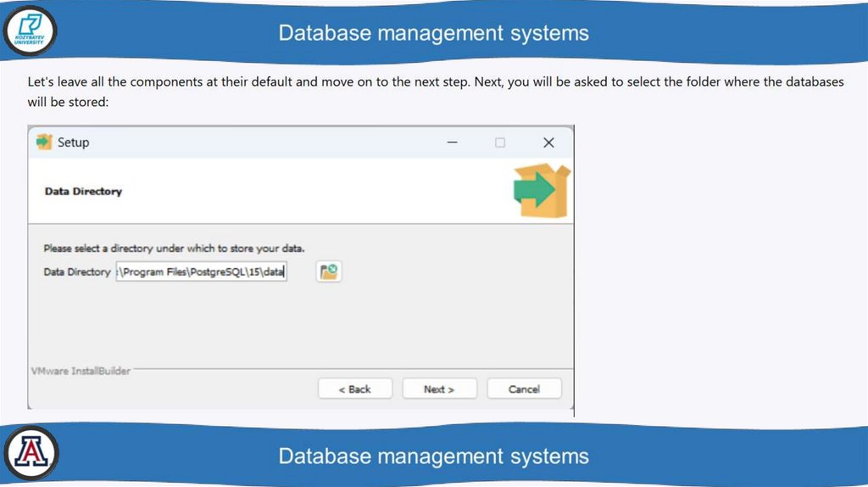This screenshot has height=487, width=868.
Task: Click the "Setup" window title text
Action: pyautogui.click(x=73, y=143)
